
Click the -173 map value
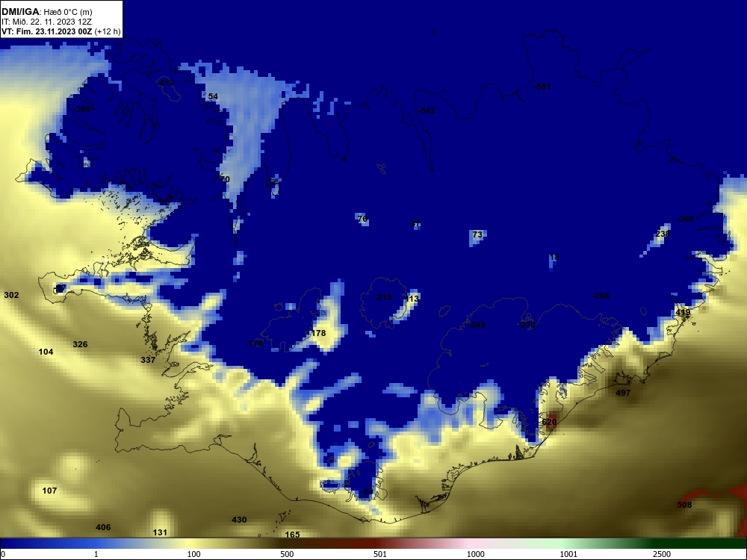click(255, 343)
